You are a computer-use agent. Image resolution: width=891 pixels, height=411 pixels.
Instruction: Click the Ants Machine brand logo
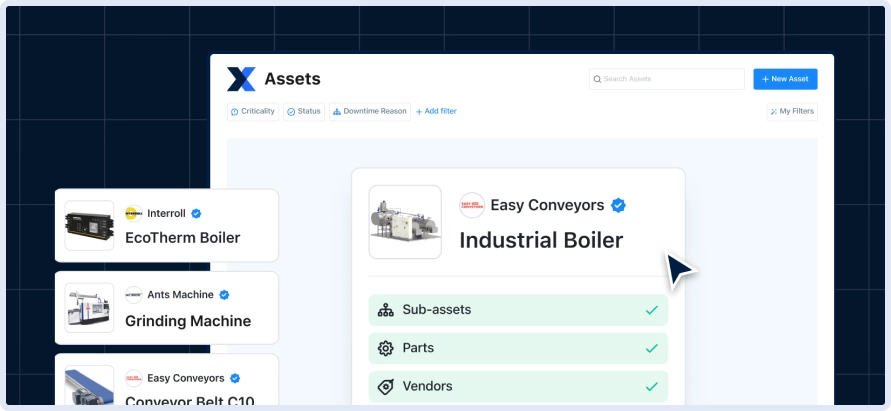(134, 295)
